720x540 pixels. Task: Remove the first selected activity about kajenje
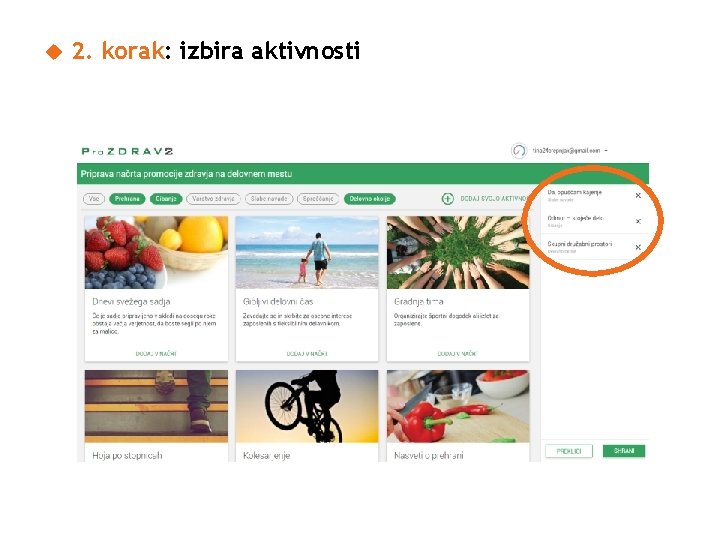point(638,196)
